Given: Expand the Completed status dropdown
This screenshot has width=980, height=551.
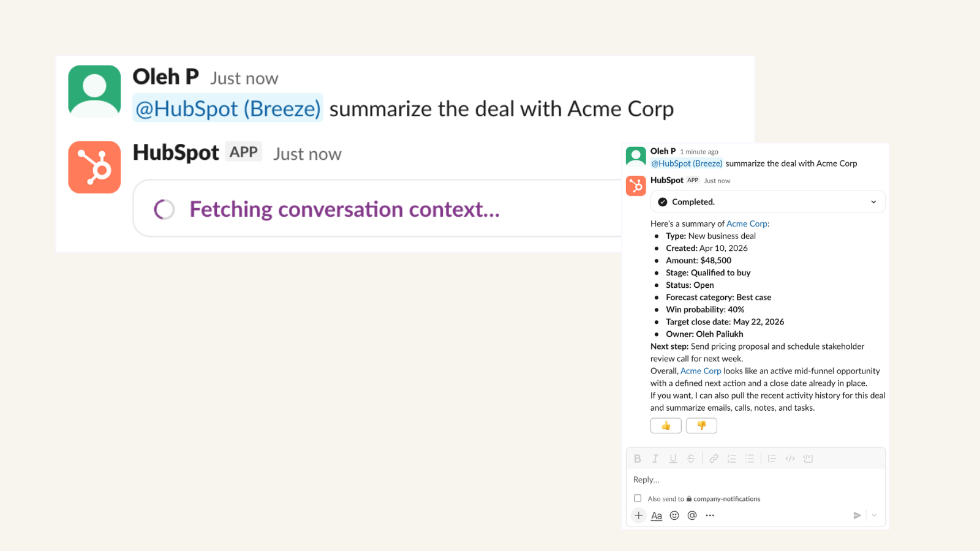Looking at the screenshot, I should [x=875, y=201].
